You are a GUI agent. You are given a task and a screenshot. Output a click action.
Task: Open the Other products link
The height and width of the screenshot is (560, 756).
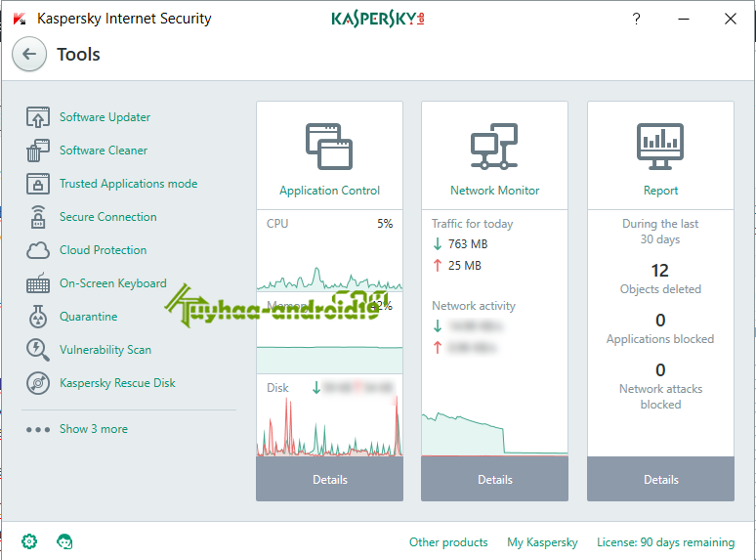point(448,542)
